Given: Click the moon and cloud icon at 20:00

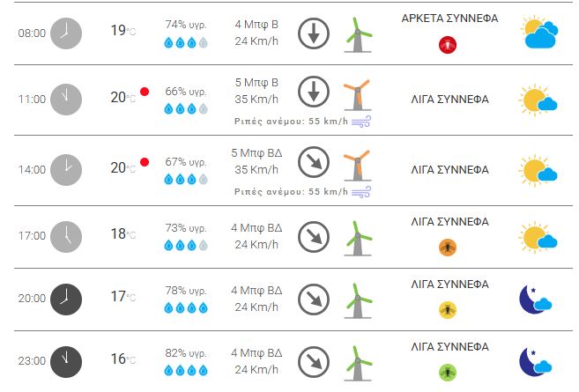Looking at the screenshot, I should [x=536, y=299].
